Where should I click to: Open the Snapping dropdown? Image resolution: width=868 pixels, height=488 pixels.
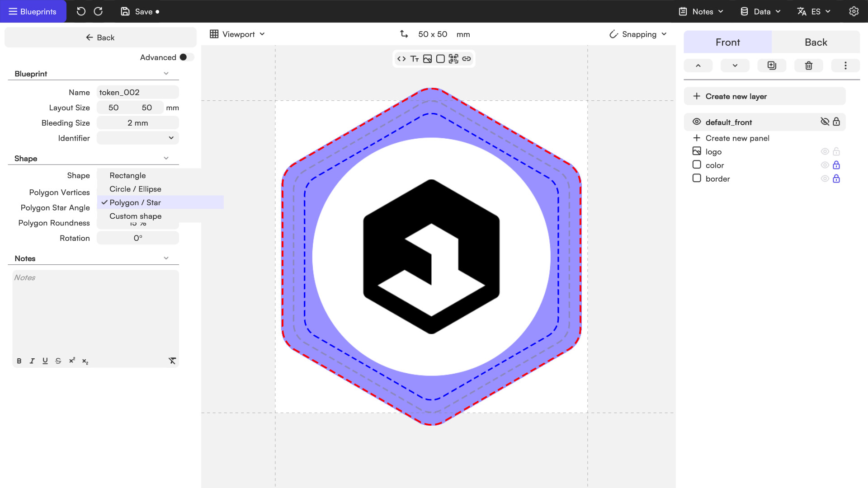[638, 34]
